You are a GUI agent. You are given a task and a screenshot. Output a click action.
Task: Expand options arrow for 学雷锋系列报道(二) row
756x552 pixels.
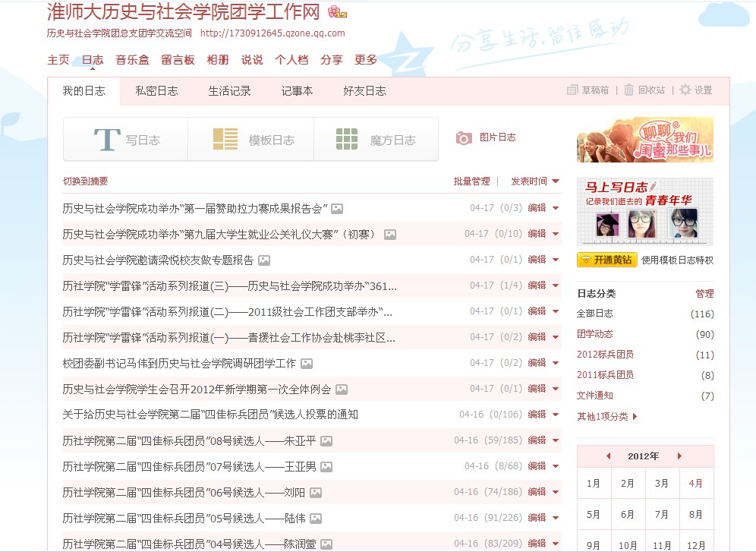click(x=556, y=311)
